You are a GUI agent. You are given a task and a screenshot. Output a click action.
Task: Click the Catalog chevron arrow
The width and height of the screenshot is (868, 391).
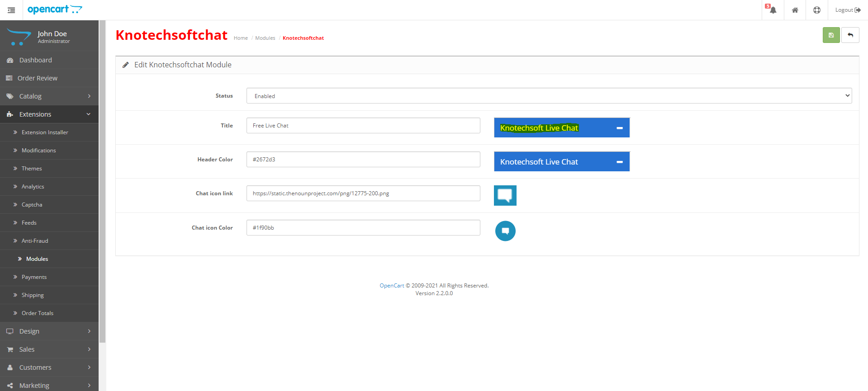(89, 96)
